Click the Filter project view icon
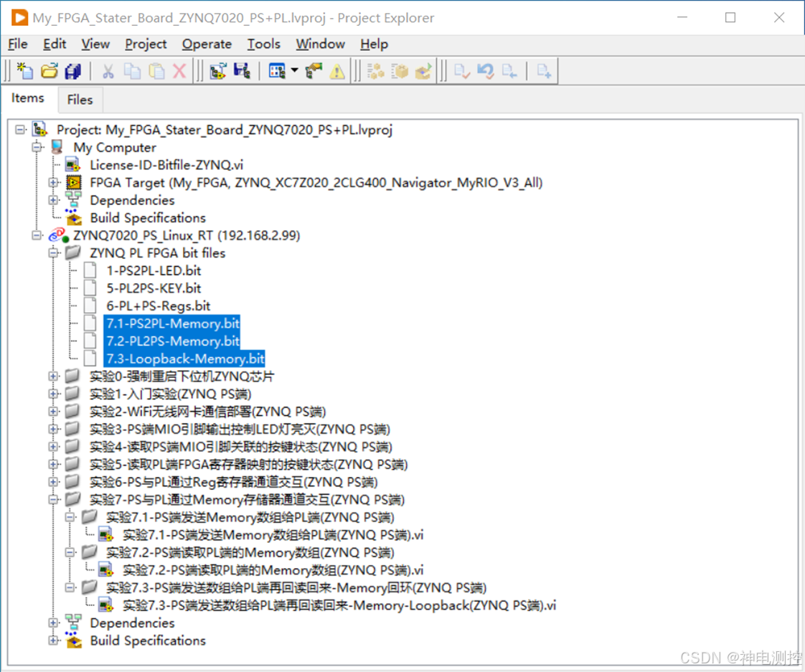The image size is (805, 672). pyautogui.click(x=277, y=71)
